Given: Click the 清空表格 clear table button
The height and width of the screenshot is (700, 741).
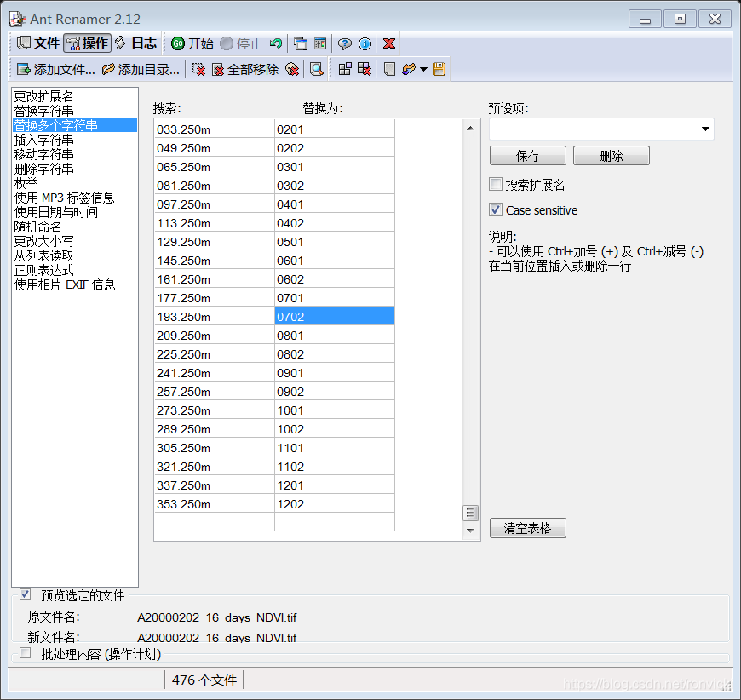Looking at the screenshot, I should click(527, 528).
